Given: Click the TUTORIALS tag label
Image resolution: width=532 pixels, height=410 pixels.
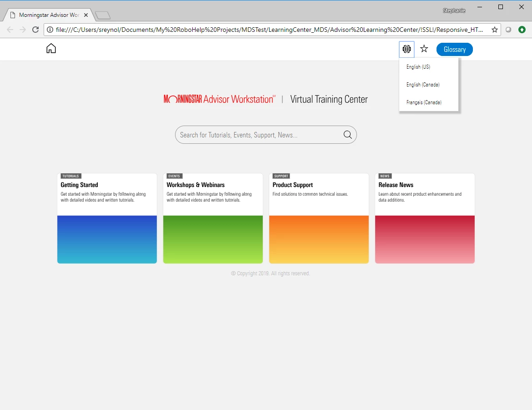Looking at the screenshot, I should click(x=70, y=176).
